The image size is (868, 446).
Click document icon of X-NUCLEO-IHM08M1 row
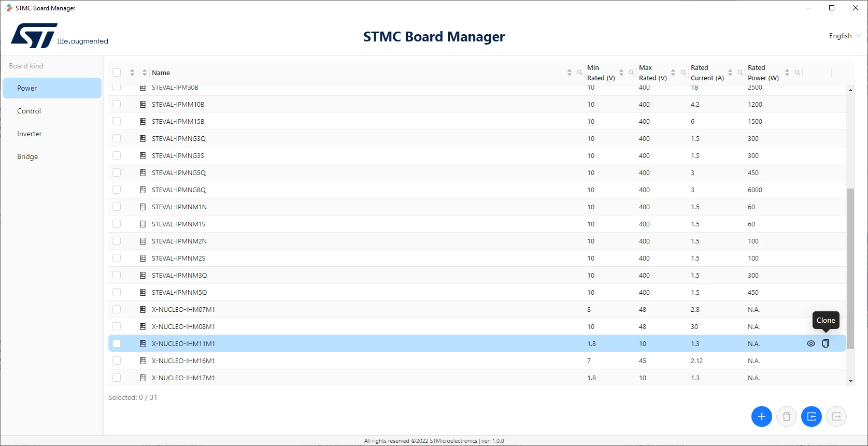[143, 326]
